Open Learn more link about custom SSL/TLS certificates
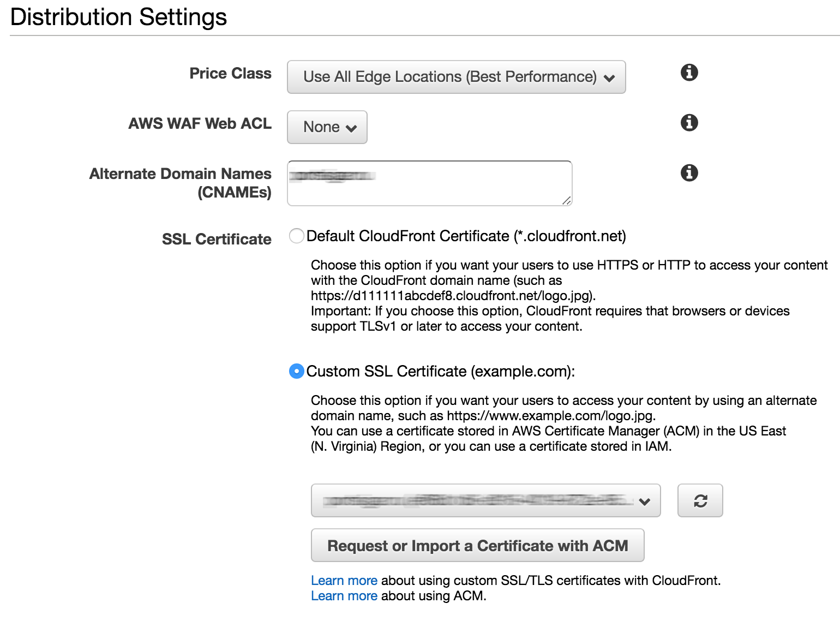This screenshot has width=840, height=621. (344, 581)
